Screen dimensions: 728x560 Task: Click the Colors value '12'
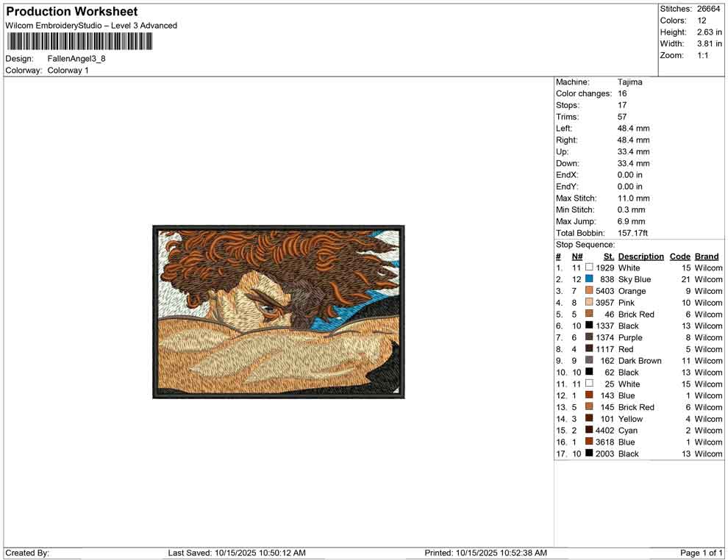click(702, 21)
